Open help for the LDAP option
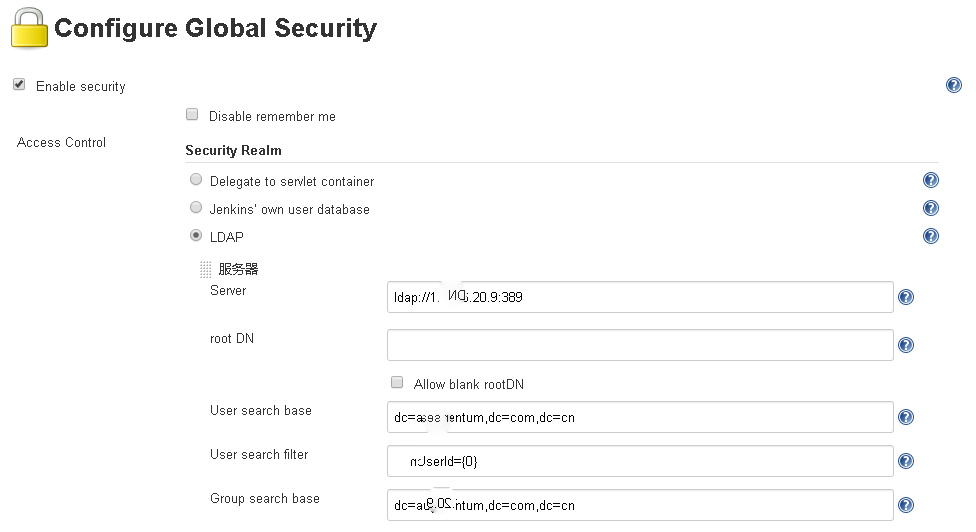976x532 pixels. [x=931, y=236]
